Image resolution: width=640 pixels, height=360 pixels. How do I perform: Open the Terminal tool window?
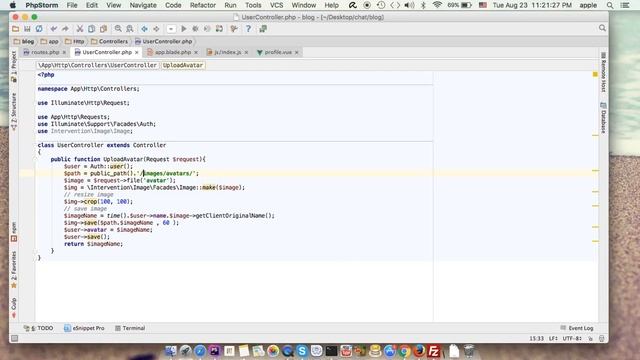tap(130, 328)
